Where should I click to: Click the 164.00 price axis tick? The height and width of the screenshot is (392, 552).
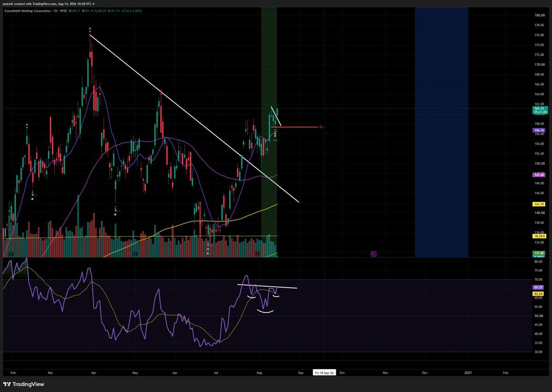[539, 94]
